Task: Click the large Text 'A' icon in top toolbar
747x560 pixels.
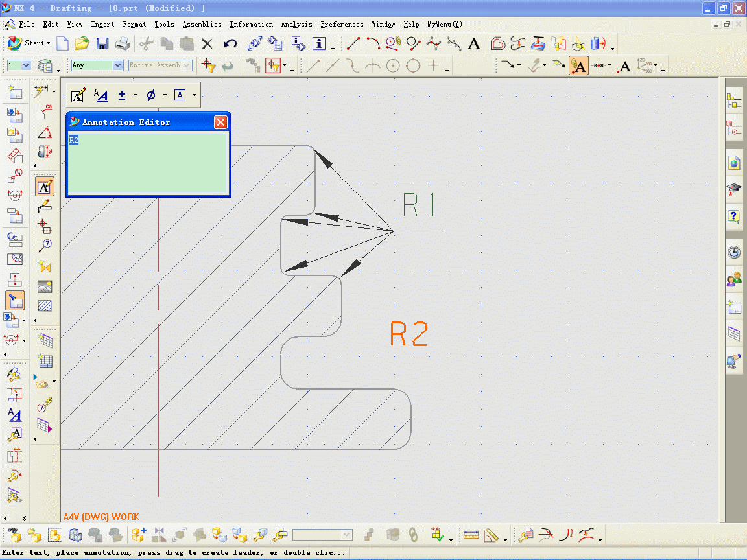Action: coord(473,44)
